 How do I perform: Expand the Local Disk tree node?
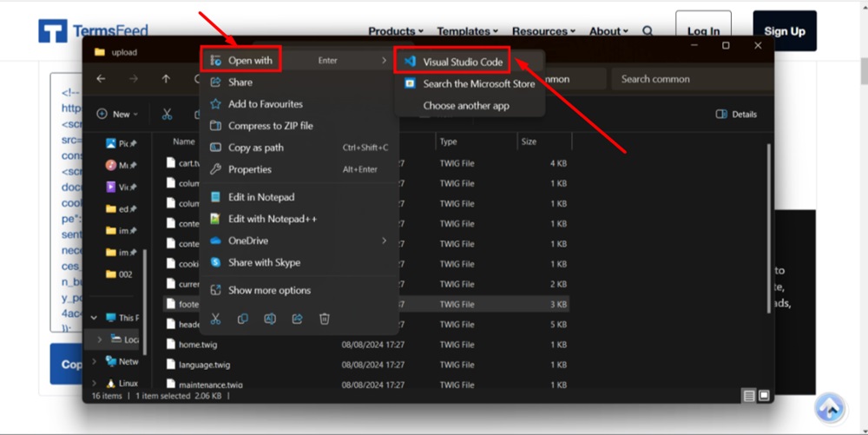[100, 339]
